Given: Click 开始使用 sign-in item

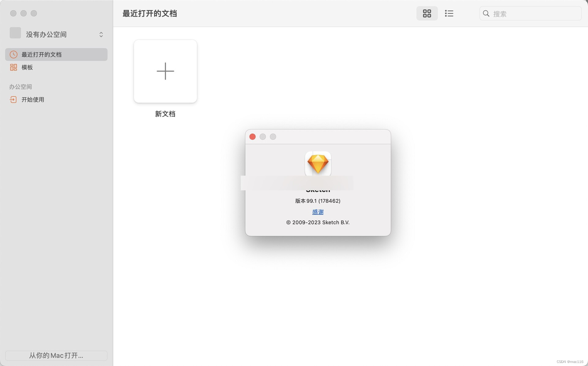Looking at the screenshot, I should pyautogui.click(x=56, y=99).
